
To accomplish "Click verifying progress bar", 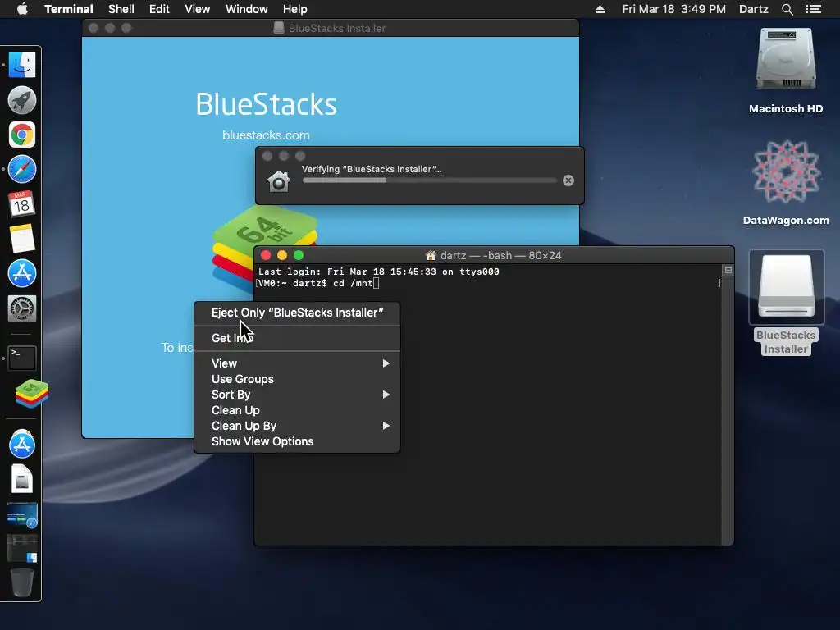I will [x=430, y=180].
